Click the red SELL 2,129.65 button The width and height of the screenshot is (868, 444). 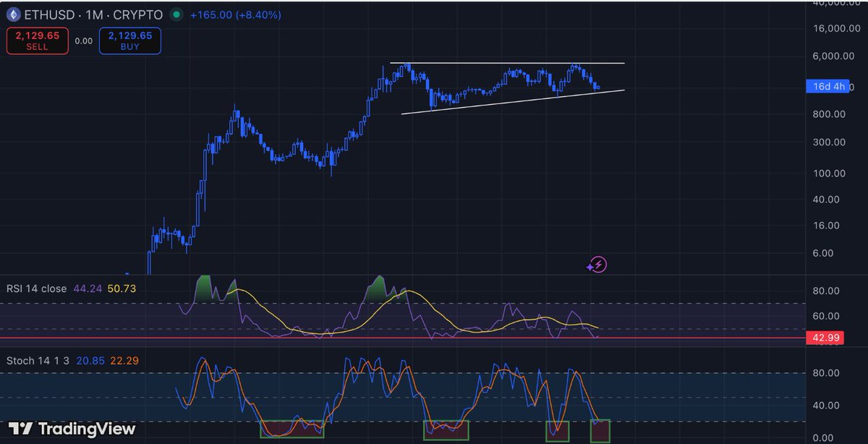coord(37,40)
